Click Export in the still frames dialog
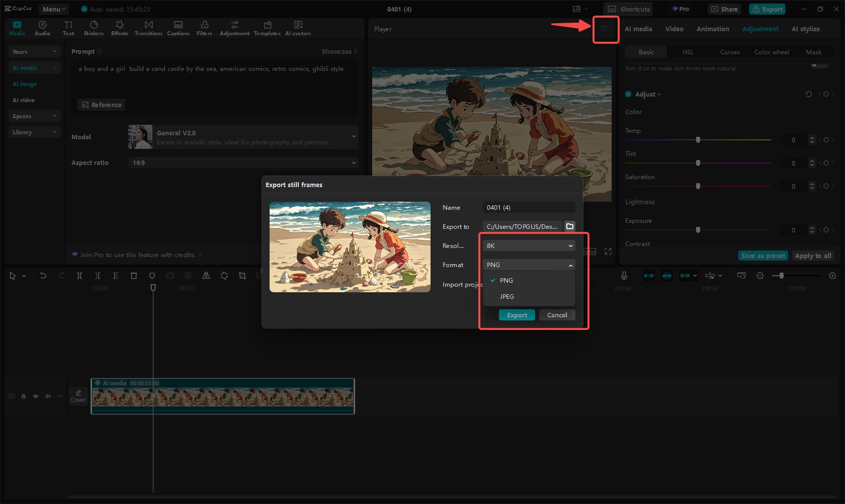Viewport: 845px width, 504px height. coord(517,315)
